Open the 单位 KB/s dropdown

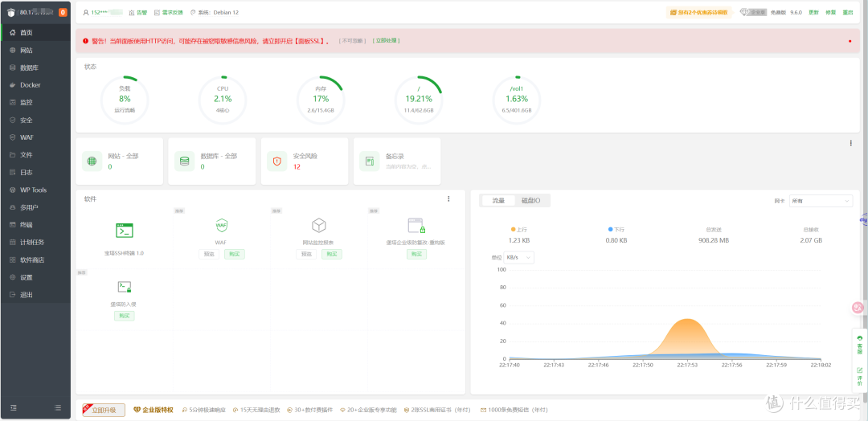[518, 257]
